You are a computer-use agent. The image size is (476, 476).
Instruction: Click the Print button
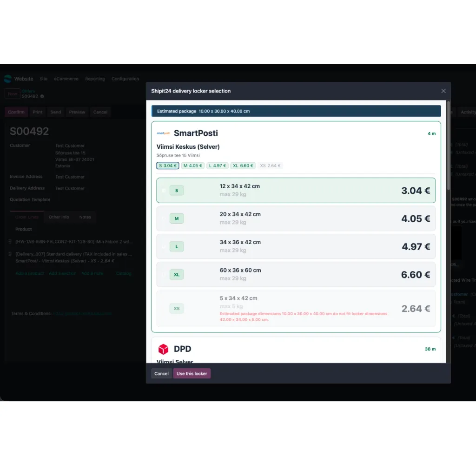point(37,112)
